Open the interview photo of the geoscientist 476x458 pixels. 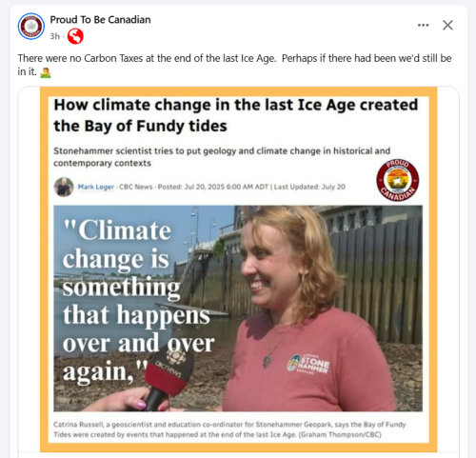(238, 309)
